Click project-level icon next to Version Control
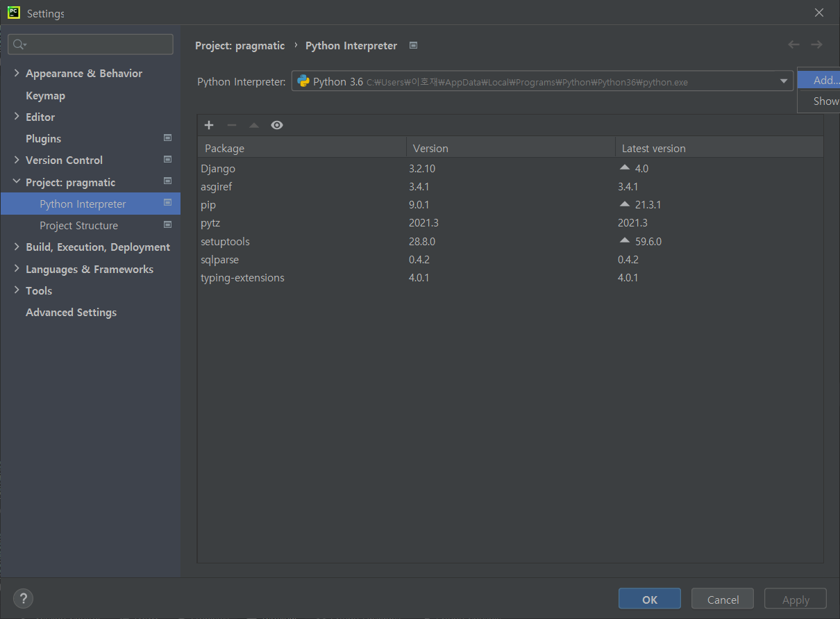 click(x=167, y=159)
